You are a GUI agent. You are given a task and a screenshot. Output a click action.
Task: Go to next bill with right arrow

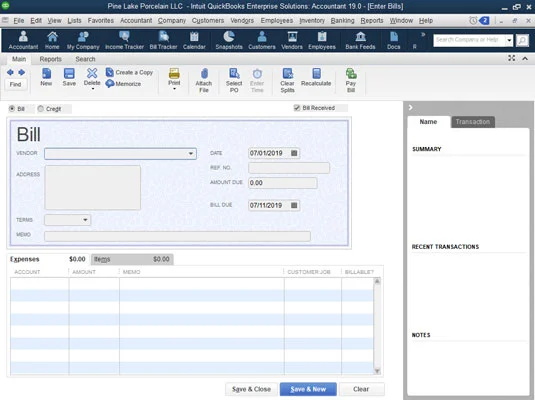click(21, 72)
